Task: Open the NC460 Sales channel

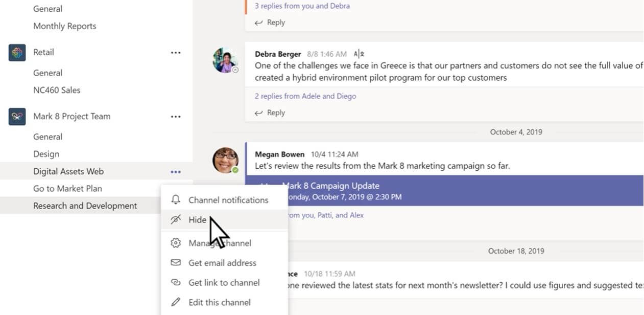Action: (57, 90)
